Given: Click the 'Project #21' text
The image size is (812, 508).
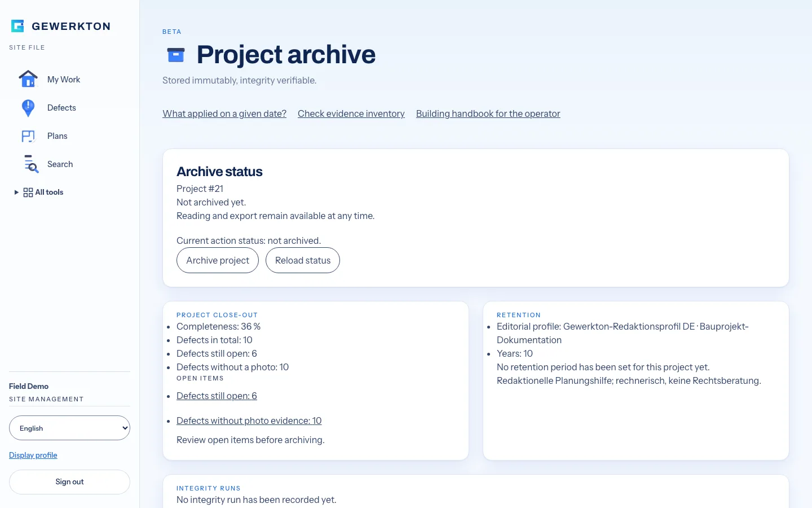Looking at the screenshot, I should 200,189.
